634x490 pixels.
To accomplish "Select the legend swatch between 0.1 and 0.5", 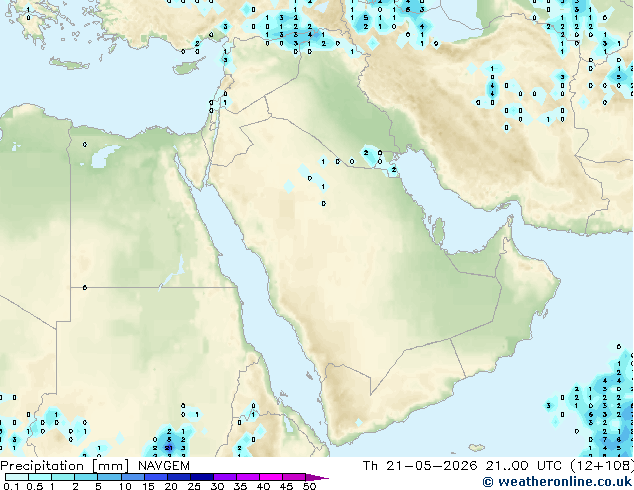I will (x=17, y=477).
